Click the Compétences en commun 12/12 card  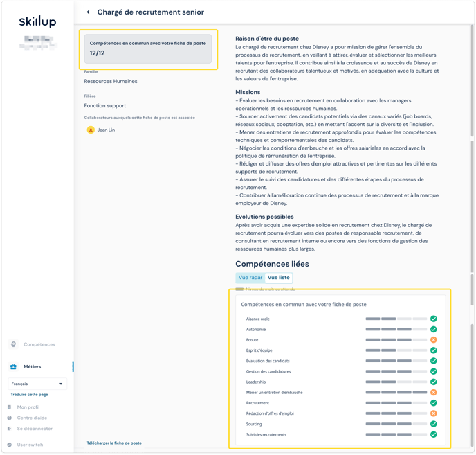pos(148,48)
